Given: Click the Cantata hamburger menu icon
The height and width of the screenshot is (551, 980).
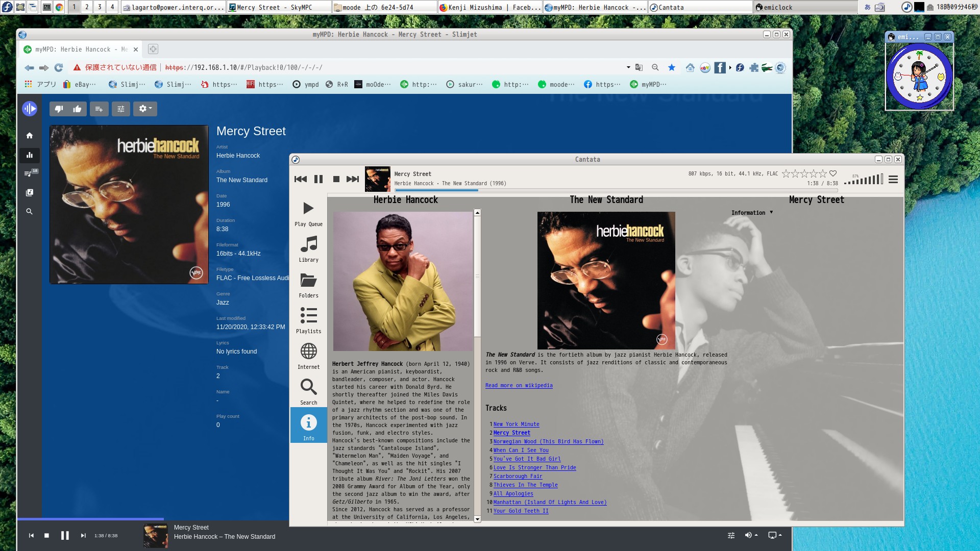Looking at the screenshot, I should (x=893, y=180).
